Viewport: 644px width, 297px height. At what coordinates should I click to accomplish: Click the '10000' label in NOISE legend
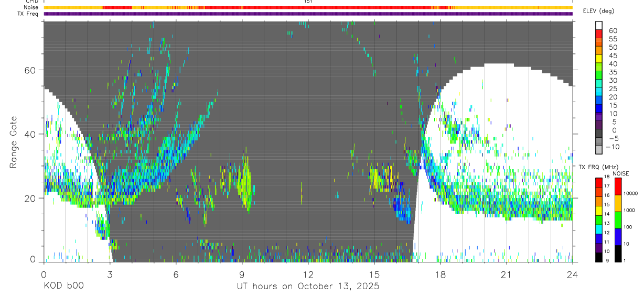pos(631,194)
